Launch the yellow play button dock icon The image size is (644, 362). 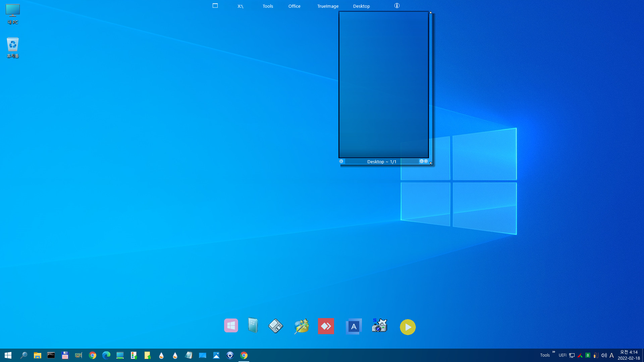[408, 327]
